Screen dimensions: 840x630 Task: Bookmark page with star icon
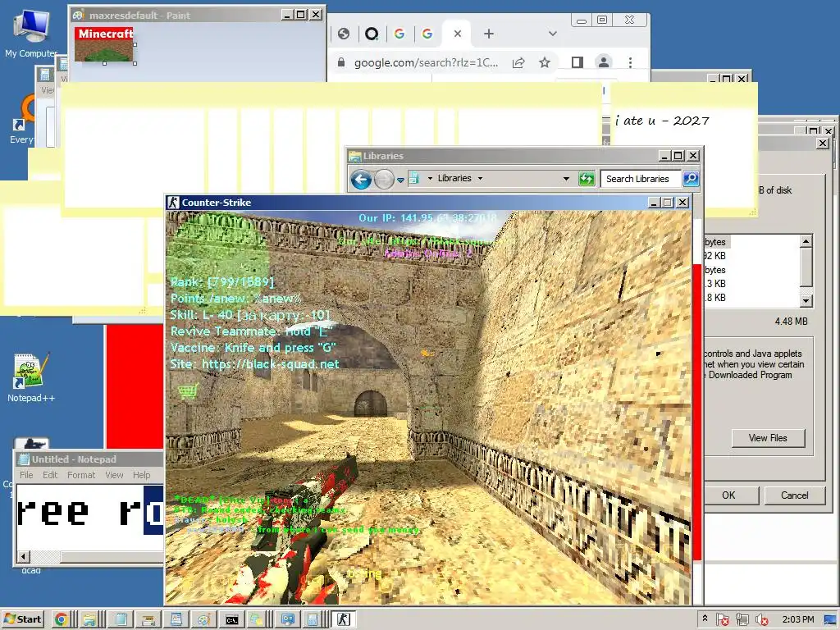545,62
